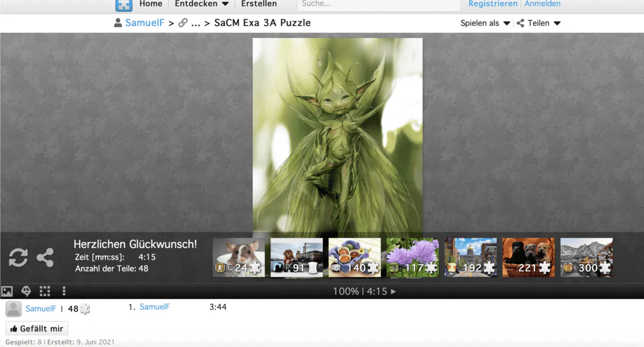Click the 'SaCM Exa 3A Puzzle' title
The image size is (644, 347).
(x=262, y=23)
